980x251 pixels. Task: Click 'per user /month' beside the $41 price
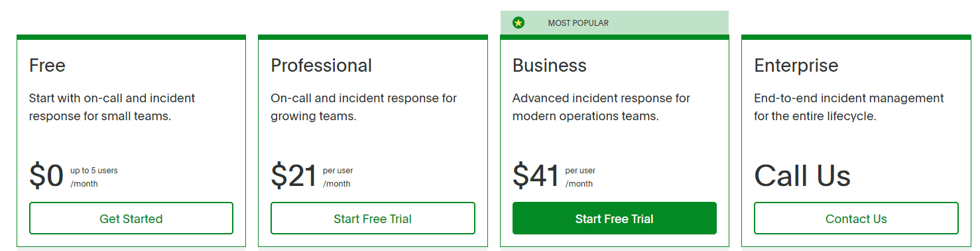pyautogui.click(x=580, y=177)
